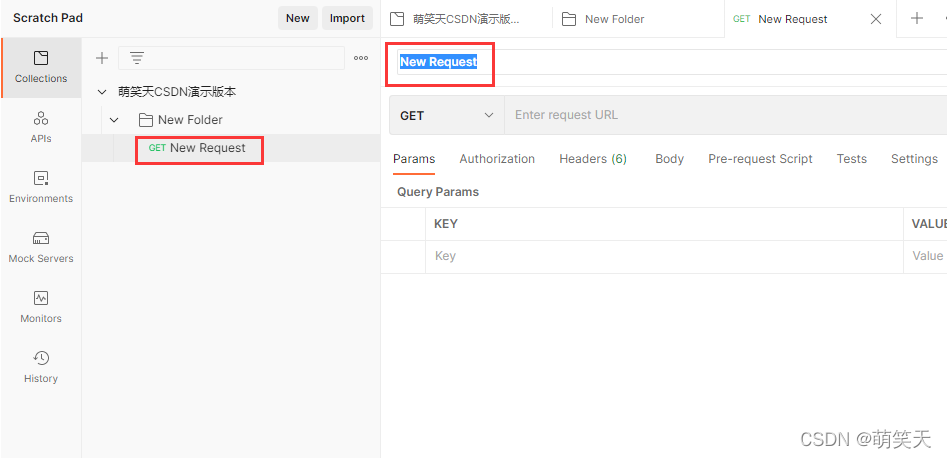Image resolution: width=947 pixels, height=458 pixels.
Task: Select New Request in the collection tree
Action: [207, 148]
